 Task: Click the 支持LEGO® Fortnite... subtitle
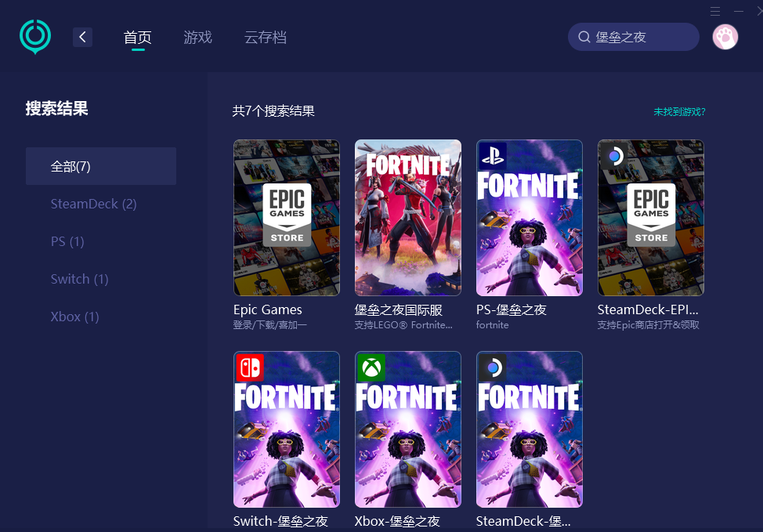pos(403,325)
